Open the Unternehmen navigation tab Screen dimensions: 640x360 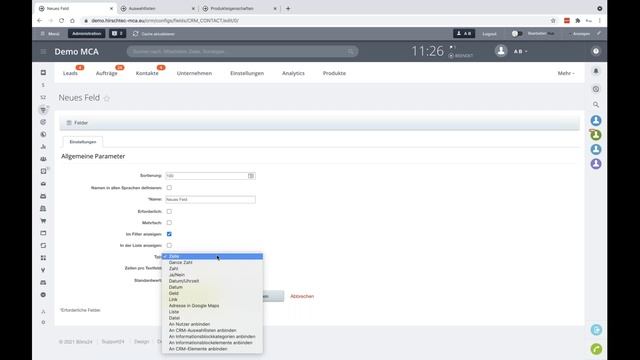pyautogui.click(x=194, y=73)
